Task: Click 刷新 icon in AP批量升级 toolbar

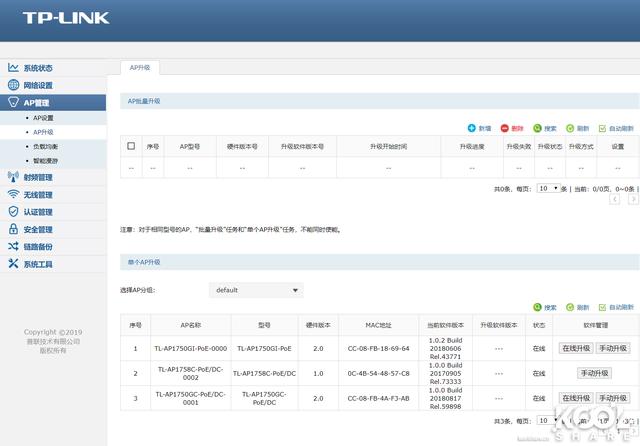Action: click(x=570, y=128)
